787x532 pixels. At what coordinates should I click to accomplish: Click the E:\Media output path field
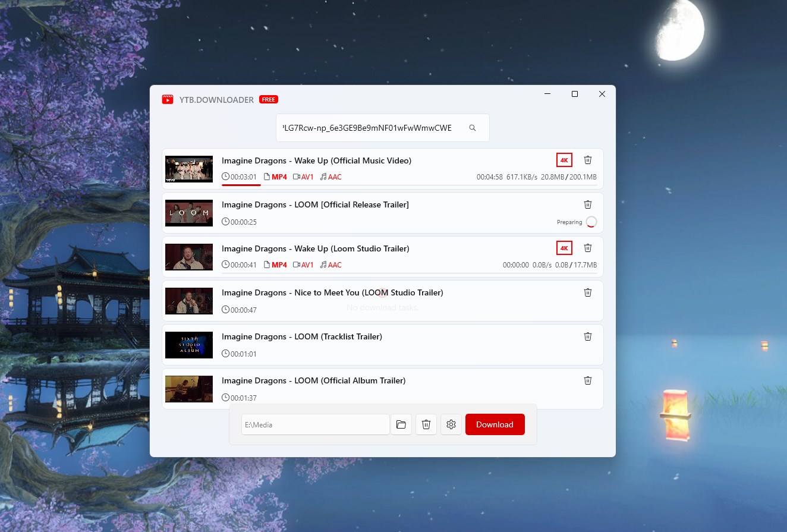click(x=315, y=424)
